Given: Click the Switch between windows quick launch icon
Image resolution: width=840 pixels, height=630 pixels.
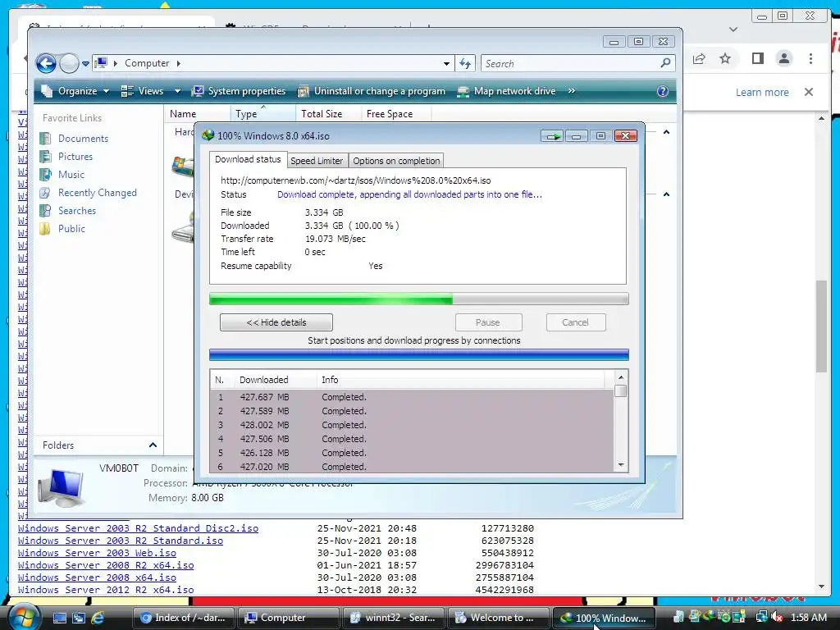Looking at the screenshot, I should point(79,618).
